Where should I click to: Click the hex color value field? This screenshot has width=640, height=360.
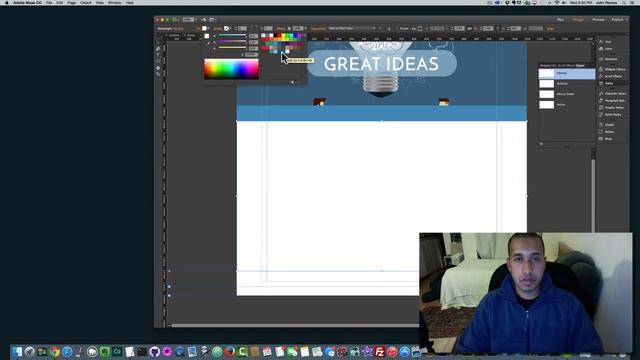251,54
